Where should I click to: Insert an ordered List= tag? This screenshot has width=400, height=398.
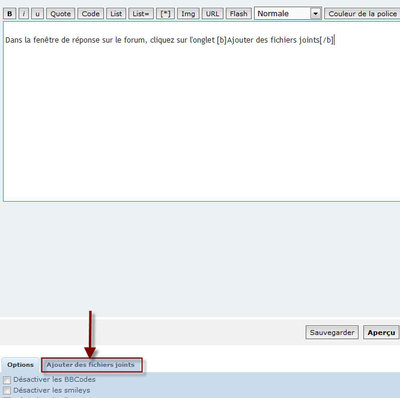[141, 14]
